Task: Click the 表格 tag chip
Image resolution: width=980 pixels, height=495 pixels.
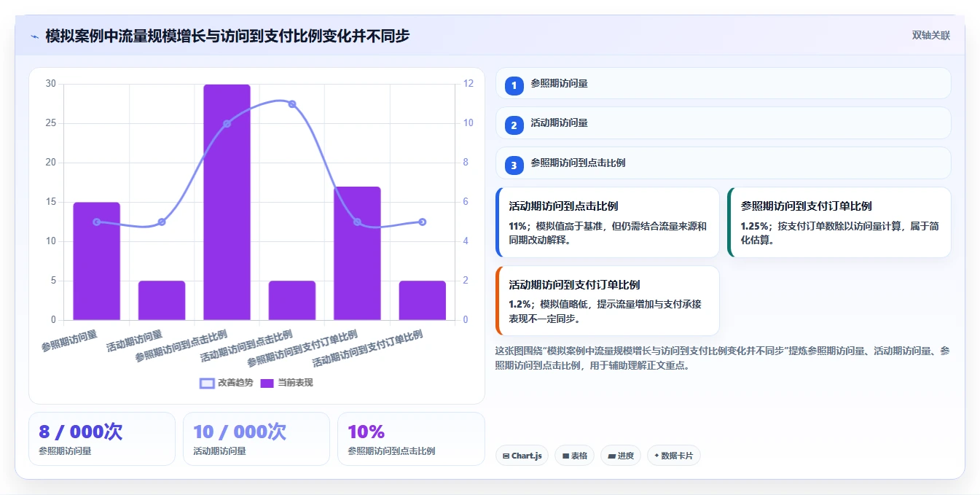Action: click(x=574, y=456)
